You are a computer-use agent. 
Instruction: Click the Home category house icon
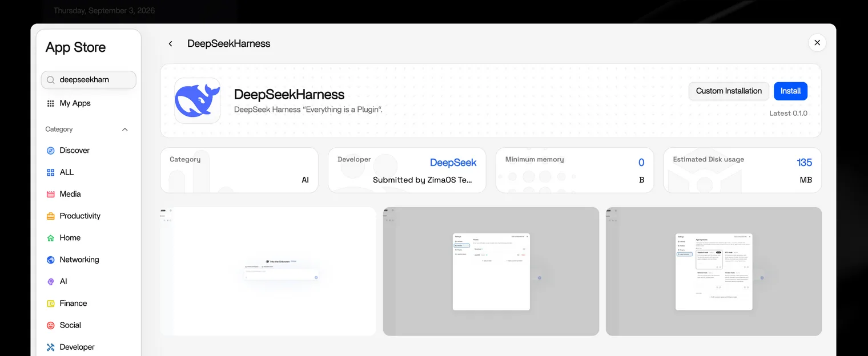coord(51,238)
